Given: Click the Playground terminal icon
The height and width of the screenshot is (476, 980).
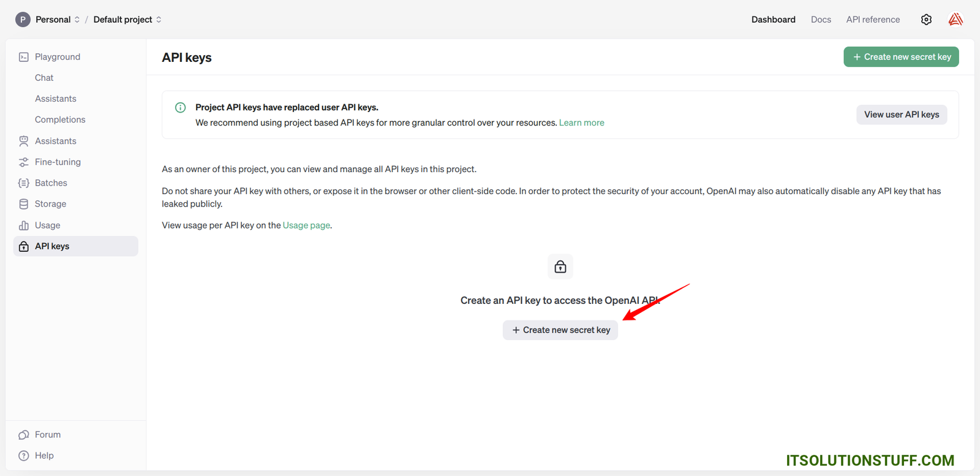Looking at the screenshot, I should coord(24,57).
